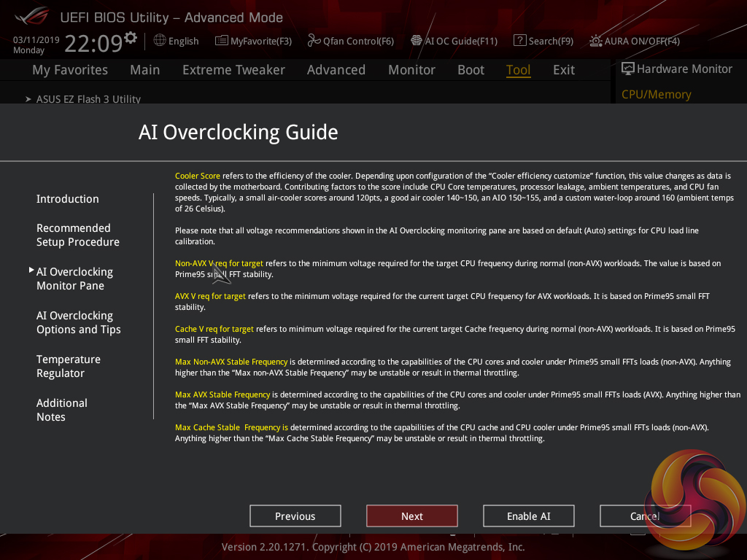Select English language option
The width and height of the screenshot is (747, 560).
pyautogui.click(x=183, y=42)
